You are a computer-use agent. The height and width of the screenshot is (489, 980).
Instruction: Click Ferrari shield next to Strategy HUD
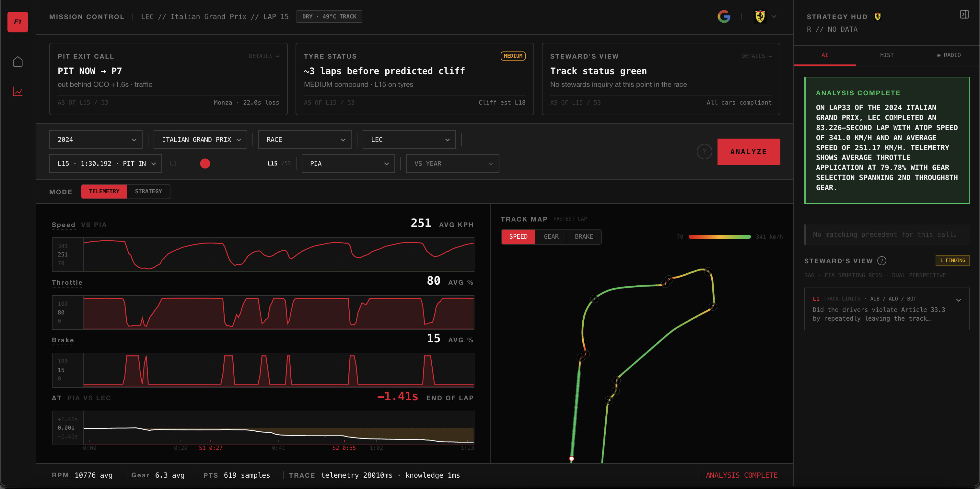877,16
